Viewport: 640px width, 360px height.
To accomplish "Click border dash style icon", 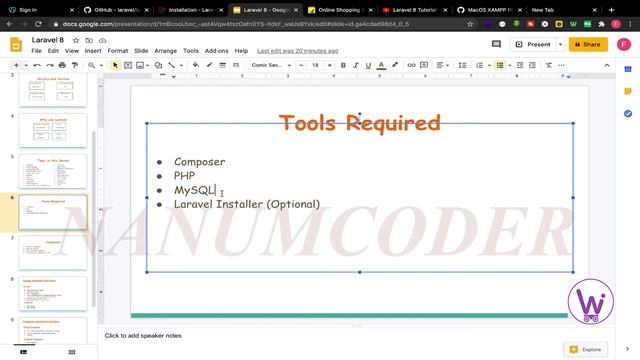I will 236,65.
